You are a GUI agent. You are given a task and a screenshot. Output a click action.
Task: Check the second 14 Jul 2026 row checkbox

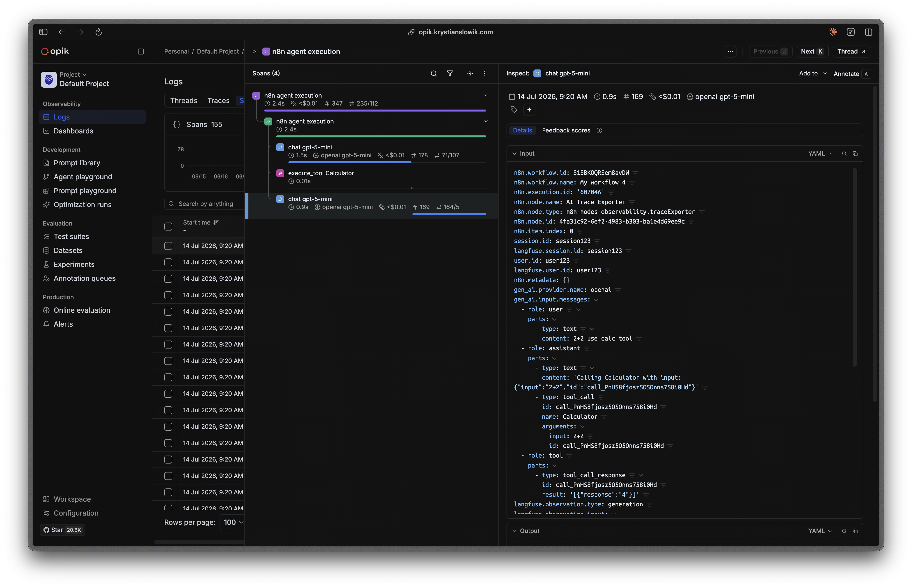click(168, 262)
